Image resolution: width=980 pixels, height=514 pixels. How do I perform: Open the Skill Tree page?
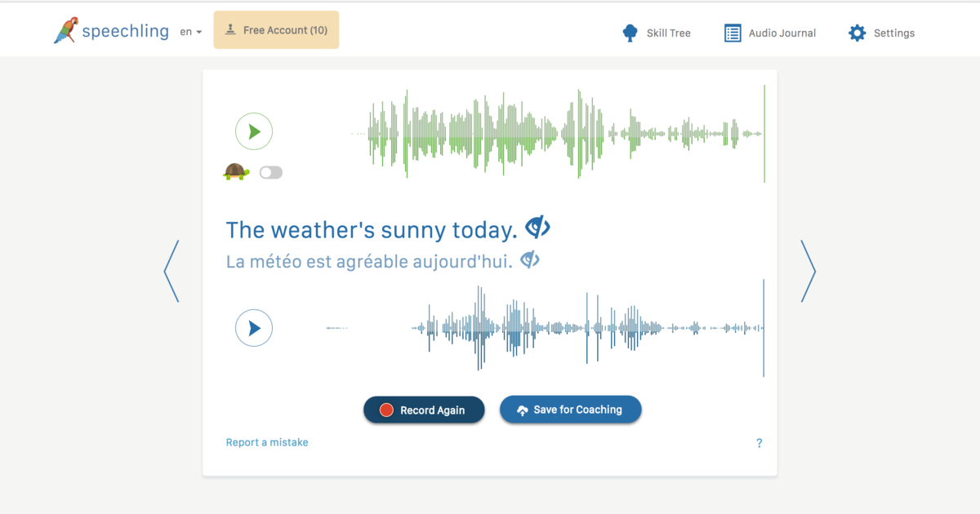[x=657, y=33]
